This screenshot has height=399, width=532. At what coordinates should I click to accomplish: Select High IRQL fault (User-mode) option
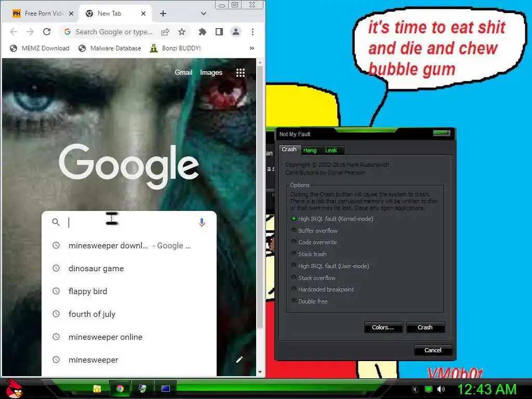330,266
